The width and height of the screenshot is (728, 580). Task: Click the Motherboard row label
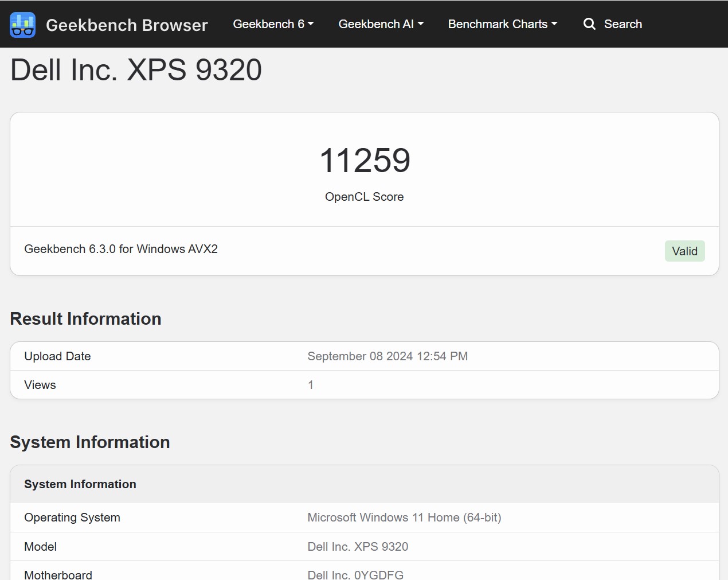58,575
